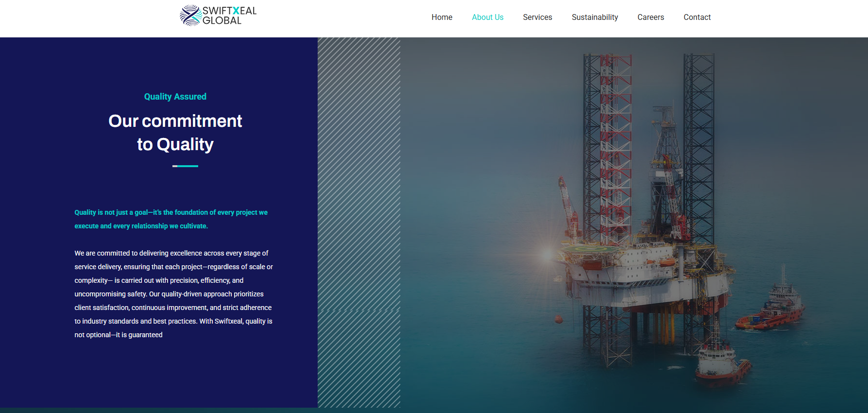Click the 'Our commitment to Quality' heading
Screen dimensions: 868x413
[175, 133]
